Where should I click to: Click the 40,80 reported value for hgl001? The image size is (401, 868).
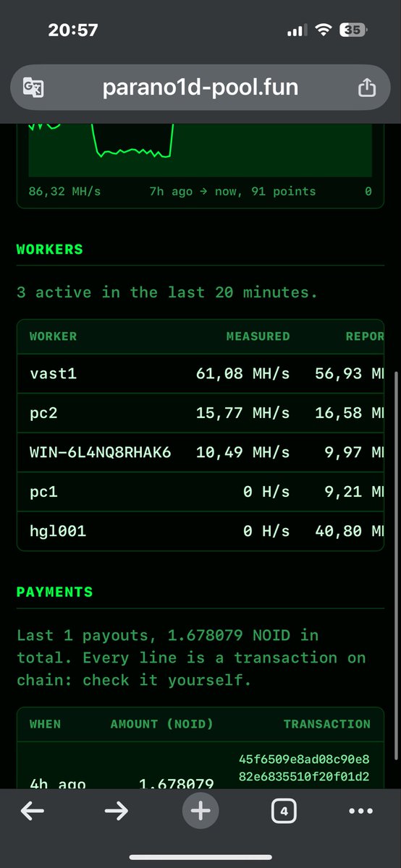[349, 531]
